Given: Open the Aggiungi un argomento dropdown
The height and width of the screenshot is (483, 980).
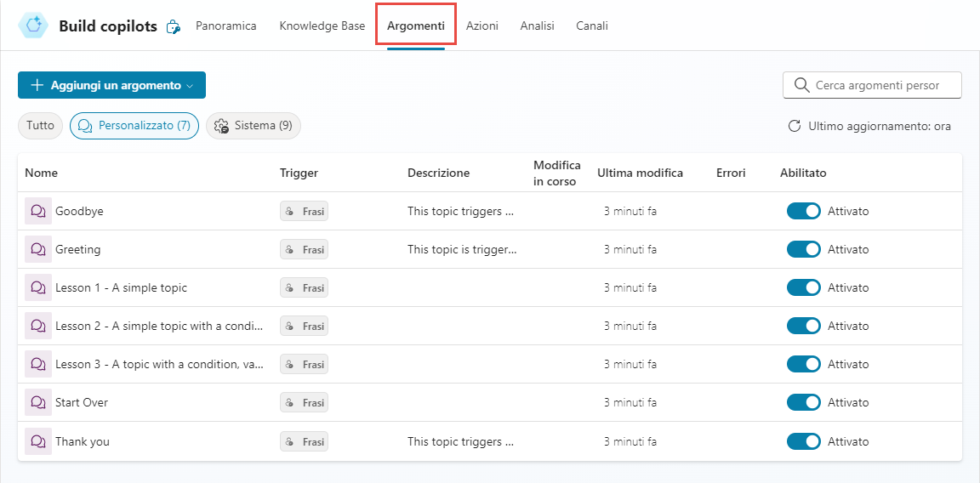Looking at the screenshot, I should (111, 85).
